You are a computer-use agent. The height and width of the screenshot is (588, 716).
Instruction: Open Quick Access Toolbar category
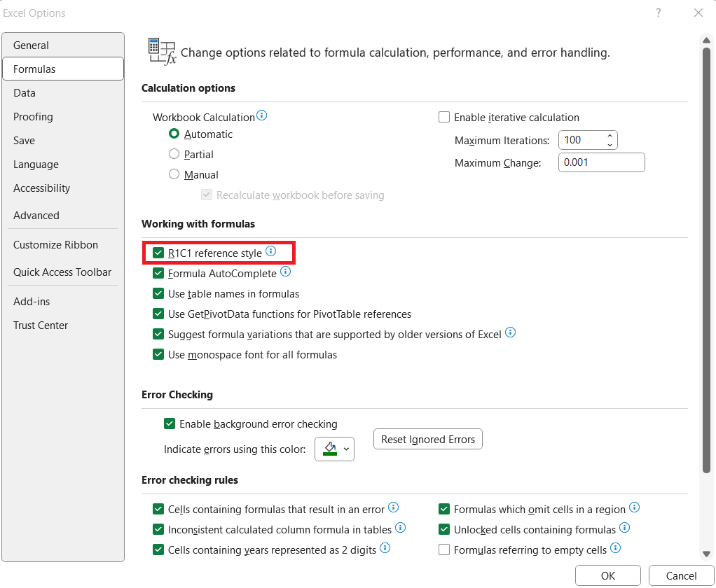click(x=63, y=272)
